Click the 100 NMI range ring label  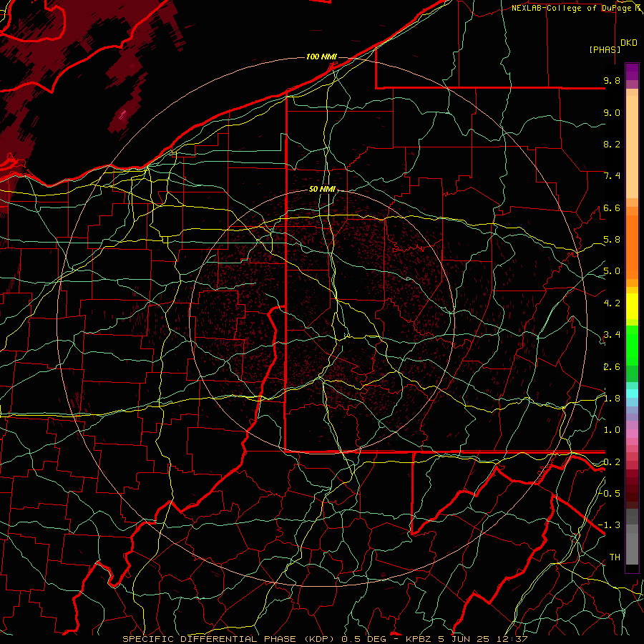click(321, 57)
